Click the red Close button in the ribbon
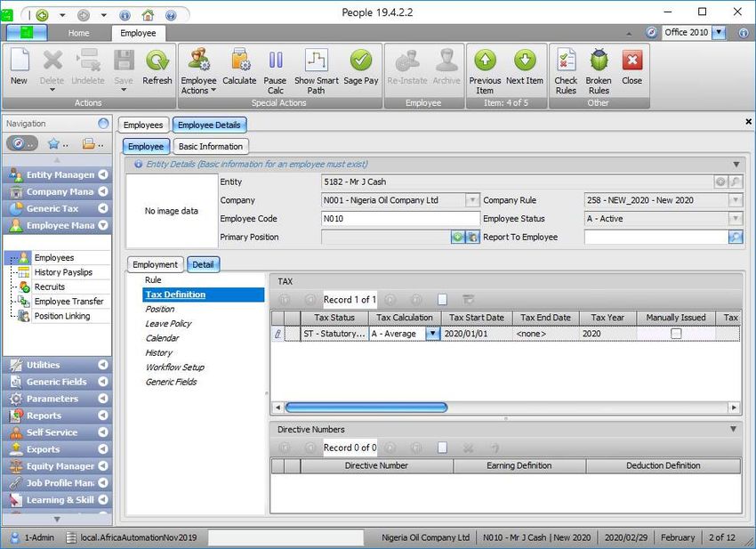This screenshot has width=756, height=549. click(x=631, y=68)
